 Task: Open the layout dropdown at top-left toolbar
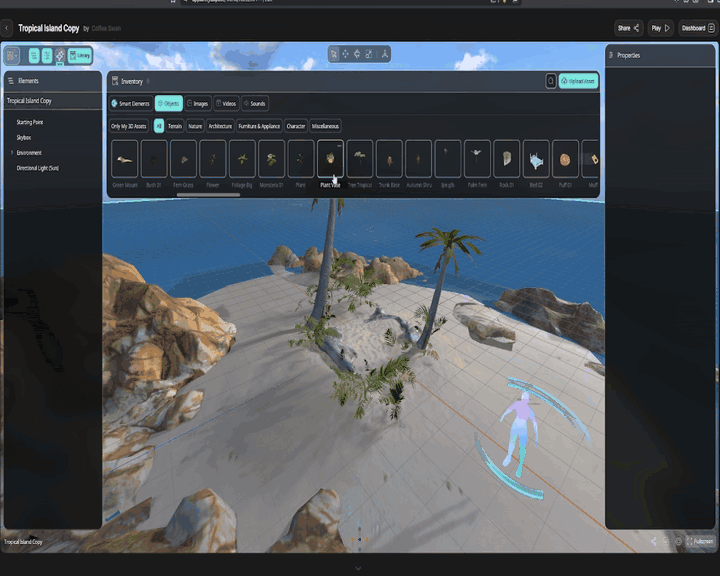tap(12, 56)
